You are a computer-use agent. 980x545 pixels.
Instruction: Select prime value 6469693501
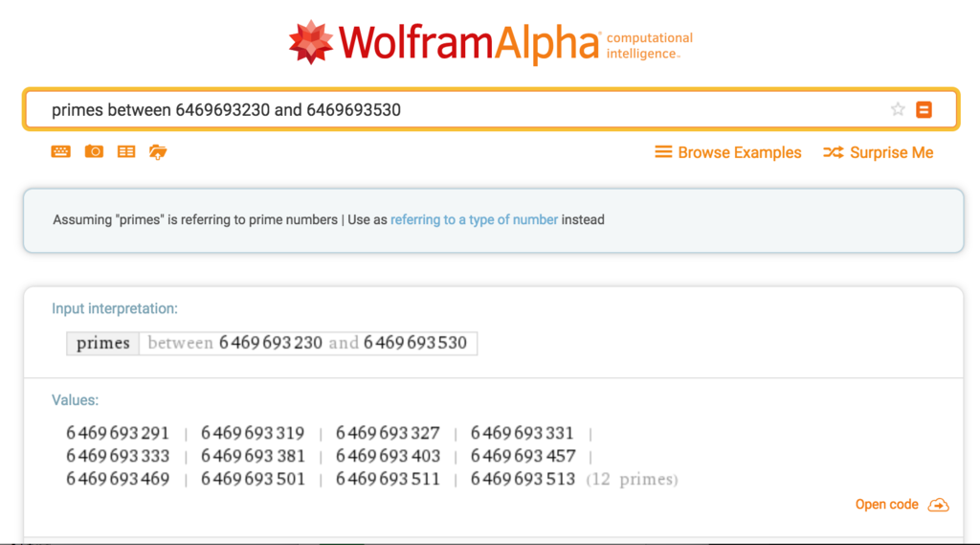point(253,479)
